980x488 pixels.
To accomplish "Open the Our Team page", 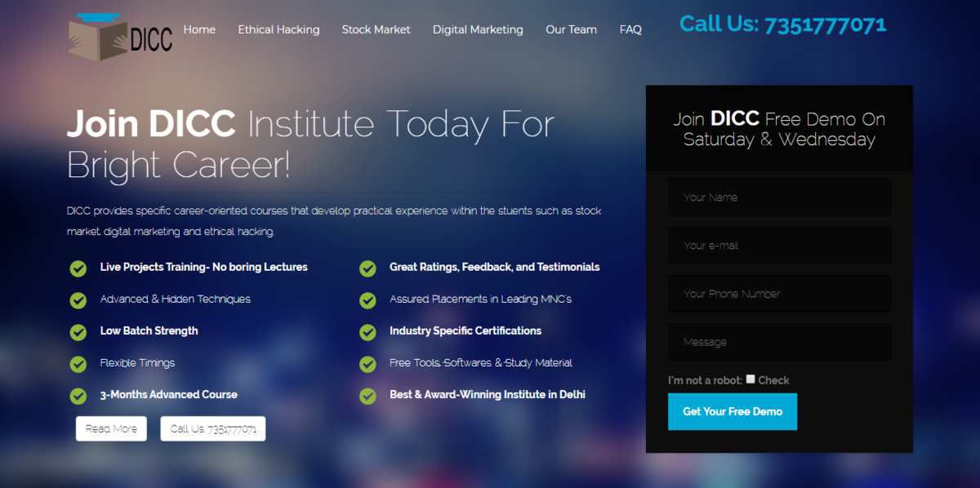I will [571, 29].
